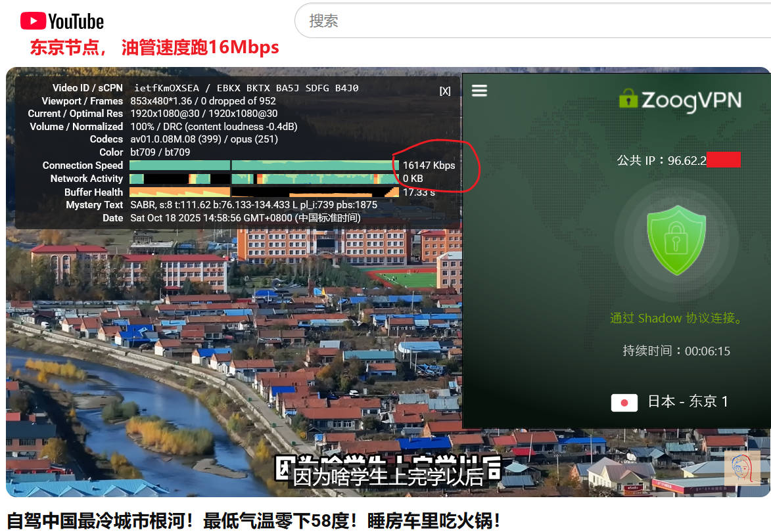Viewport: 771px width, 532px height.
Task: Click the 持续时间 connection timer
Action: [676, 351]
